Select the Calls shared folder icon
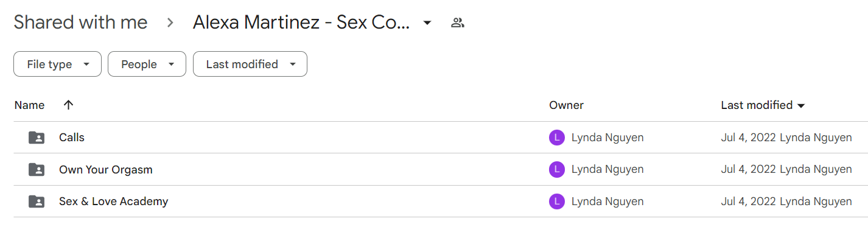 tap(37, 138)
